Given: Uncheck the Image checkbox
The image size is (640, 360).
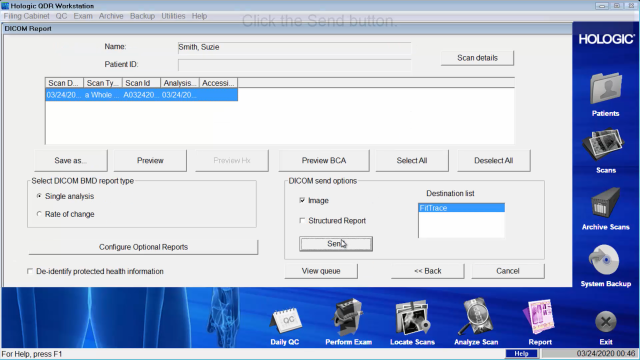Looking at the screenshot, I should point(302,200).
